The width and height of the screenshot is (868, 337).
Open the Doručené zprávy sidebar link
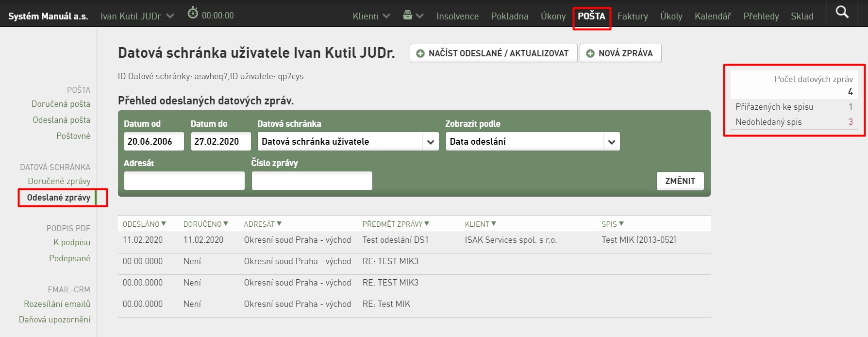59,181
